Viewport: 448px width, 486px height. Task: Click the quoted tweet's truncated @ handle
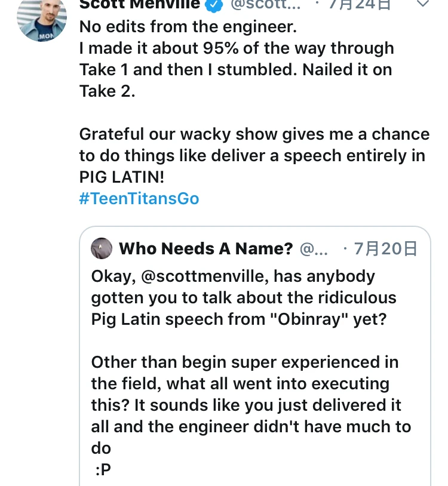click(x=313, y=249)
